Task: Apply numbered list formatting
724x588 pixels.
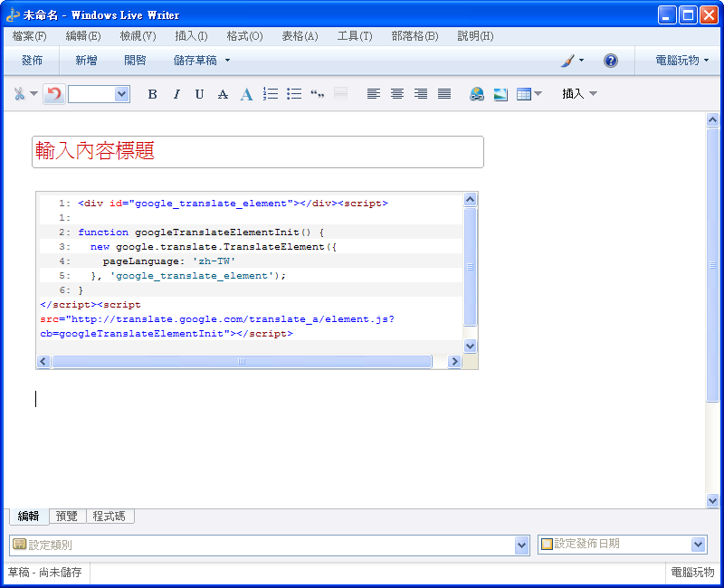Action: [x=271, y=94]
